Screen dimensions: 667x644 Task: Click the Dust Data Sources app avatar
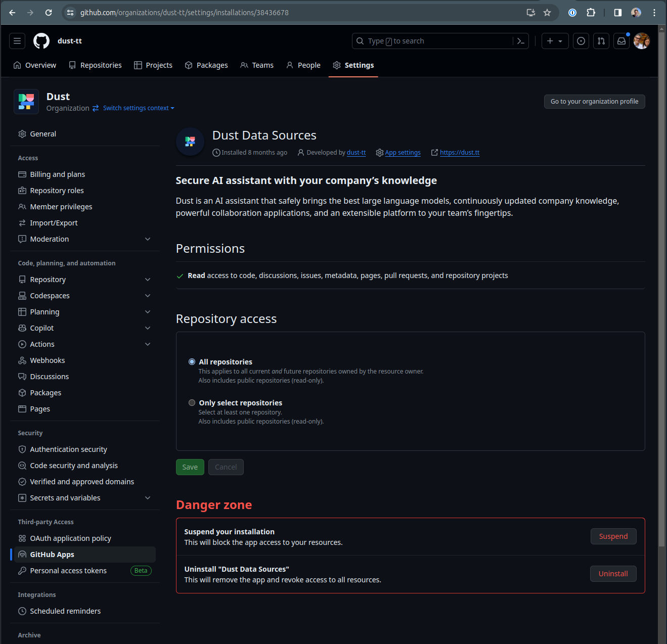[190, 142]
